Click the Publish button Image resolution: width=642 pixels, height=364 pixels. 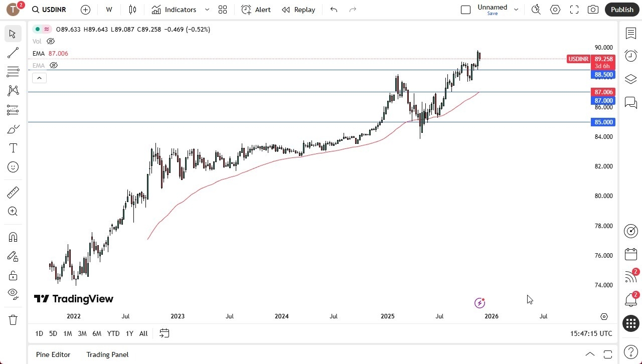click(622, 10)
